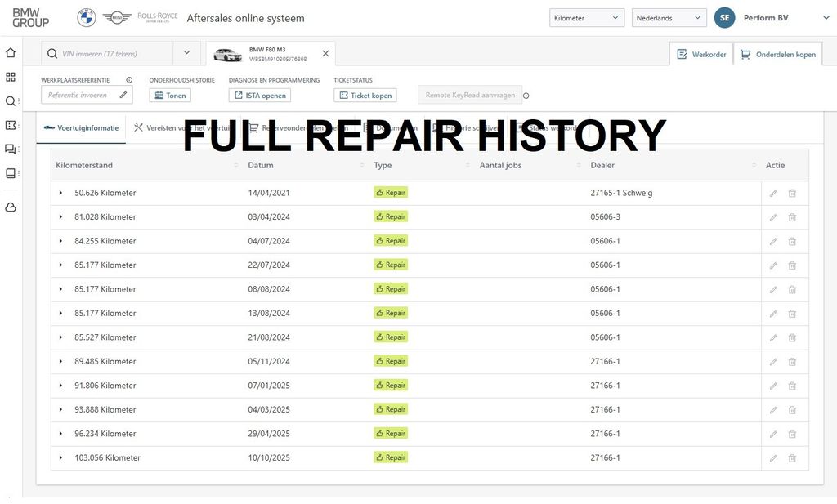This screenshot has width=837, height=504.
Task: Close the BMW F80 M3 vehicle tab
Action: click(325, 54)
